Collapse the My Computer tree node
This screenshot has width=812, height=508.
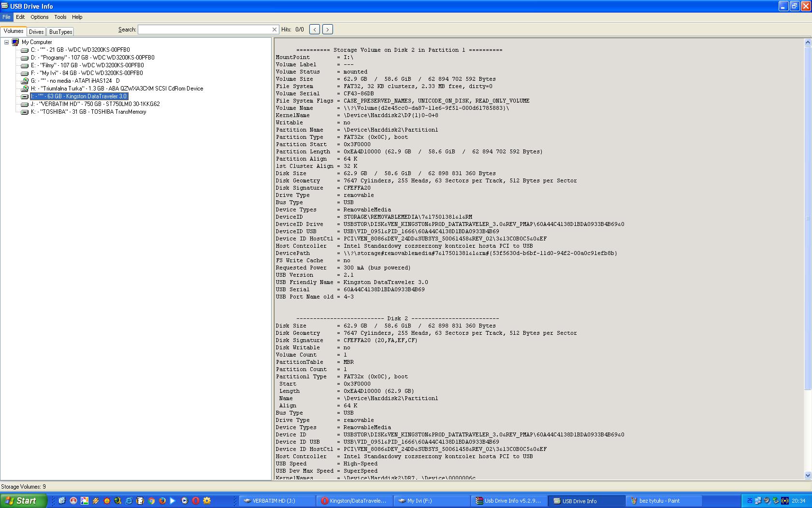pyautogui.click(x=7, y=42)
